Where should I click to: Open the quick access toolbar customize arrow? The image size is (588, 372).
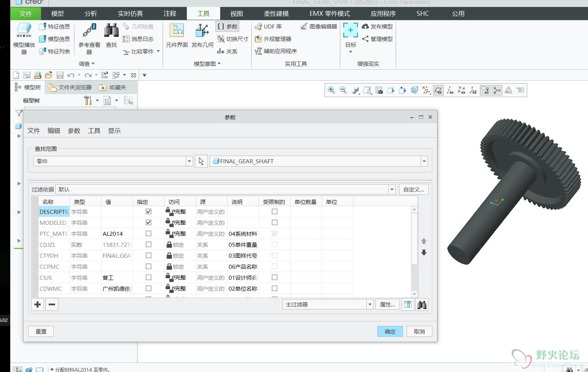144,75
